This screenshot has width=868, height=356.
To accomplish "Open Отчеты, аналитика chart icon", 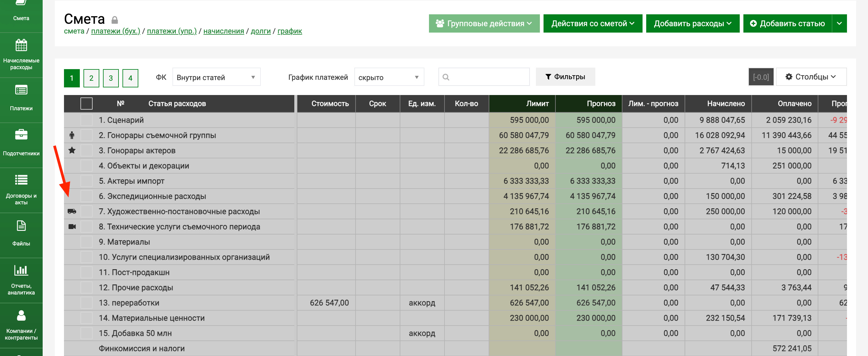I will click(x=21, y=270).
